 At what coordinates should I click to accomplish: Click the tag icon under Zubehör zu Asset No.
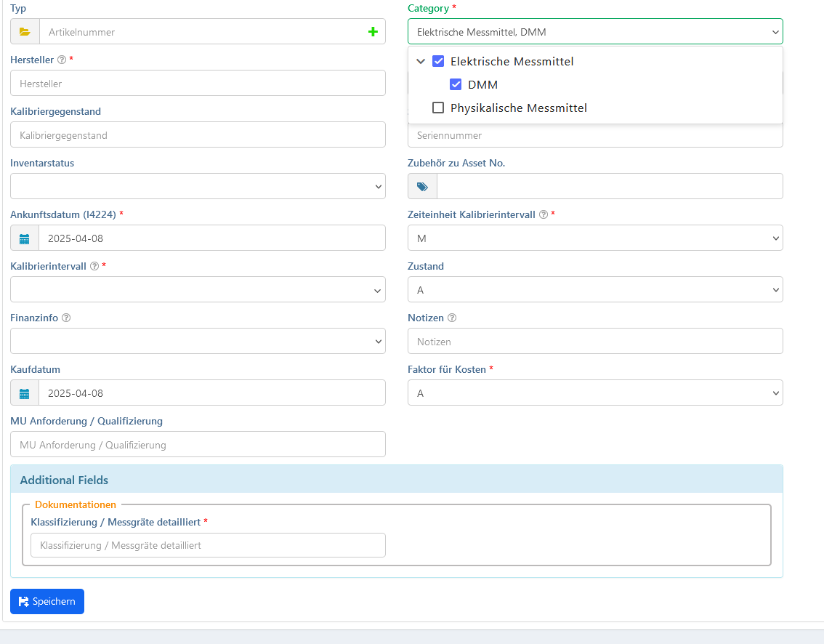422,187
